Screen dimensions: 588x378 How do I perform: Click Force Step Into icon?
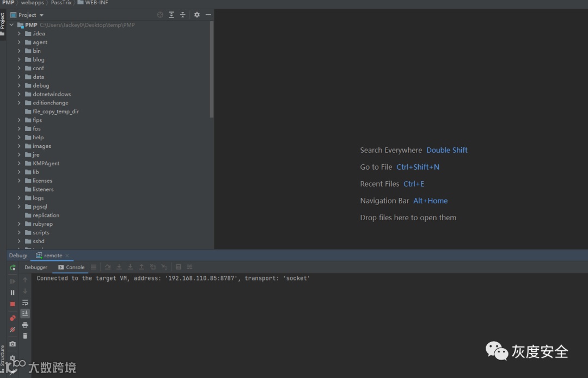(130, 267)
